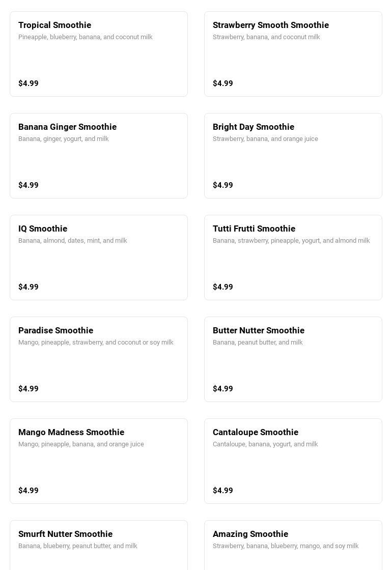This screenshot has height=570, width=392.
Task: Click the IQ Smoothie ingredients description
Action: pyautogui.click(x=73, y=241)
